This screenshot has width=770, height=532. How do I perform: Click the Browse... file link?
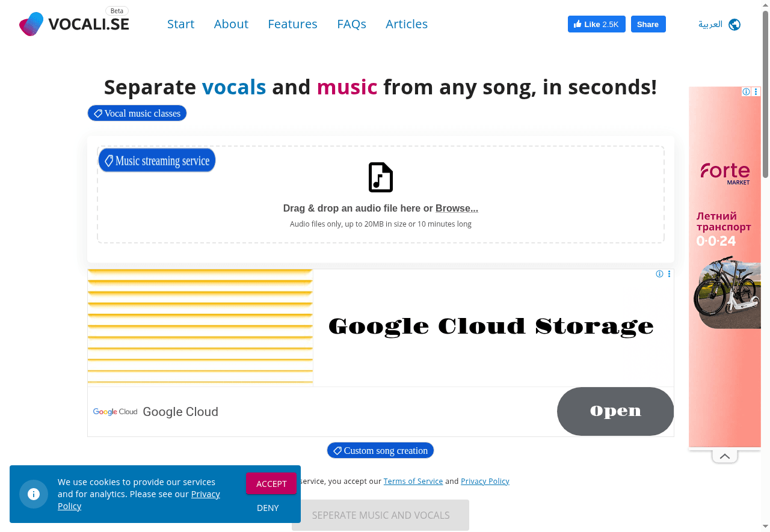coord(457,208)
